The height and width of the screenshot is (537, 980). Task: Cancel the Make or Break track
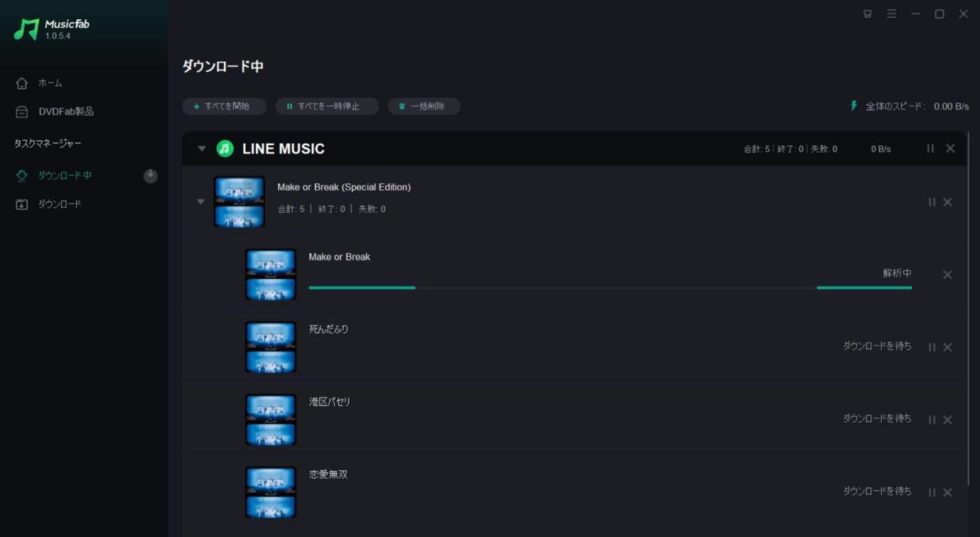[947, 275]
